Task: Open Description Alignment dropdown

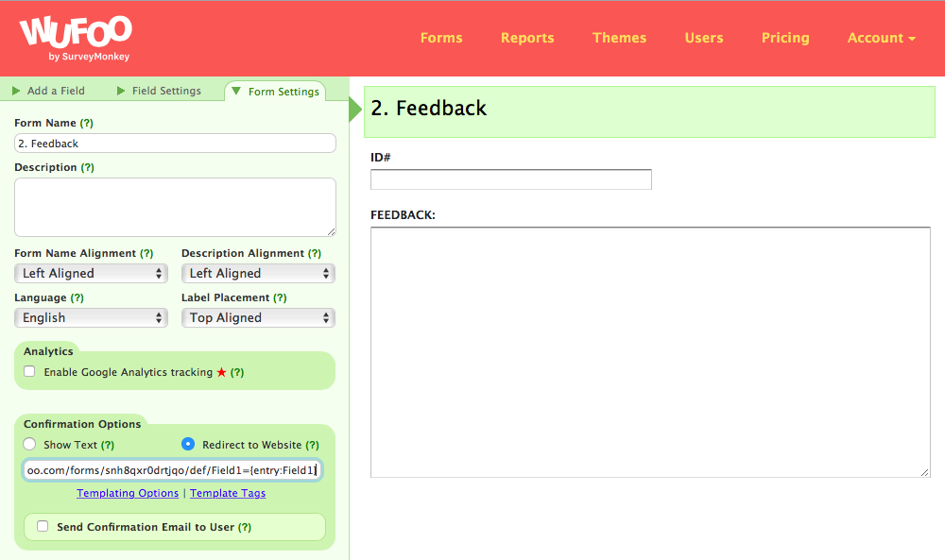Action: click(258, 273)
